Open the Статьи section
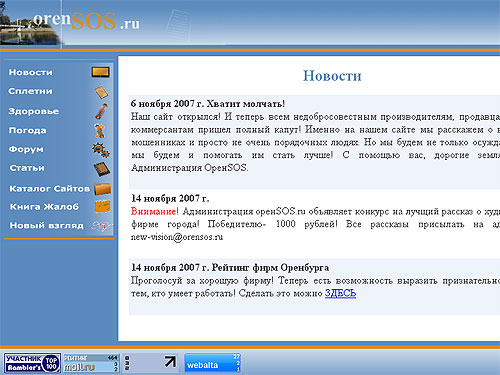The width and height of the screenshot is (500, 375). point(27,168)
